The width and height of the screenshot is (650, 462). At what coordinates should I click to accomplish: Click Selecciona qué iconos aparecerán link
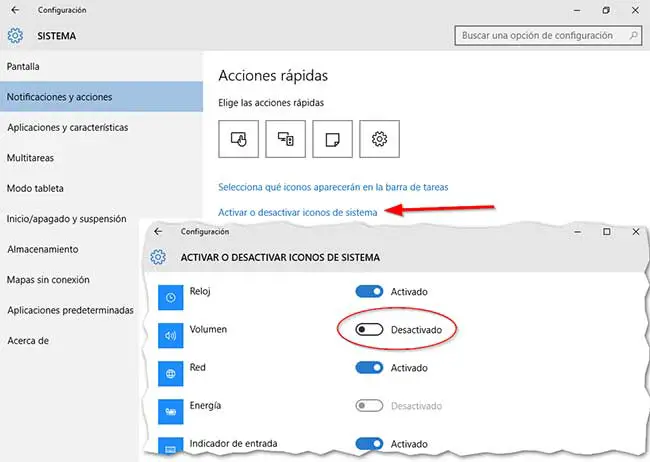pyautogui.click(x=333, y=187)
